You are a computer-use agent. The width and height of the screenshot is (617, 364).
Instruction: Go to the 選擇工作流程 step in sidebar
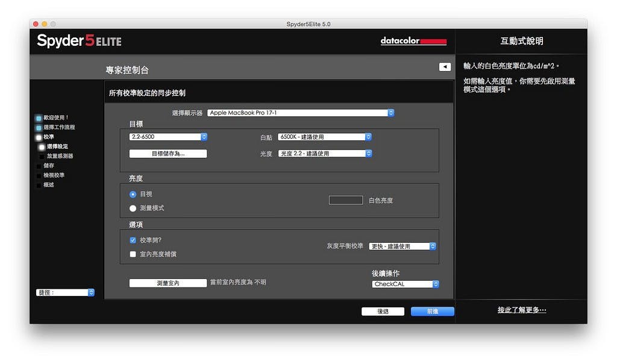pyautogui.click(x=59, y=127)
